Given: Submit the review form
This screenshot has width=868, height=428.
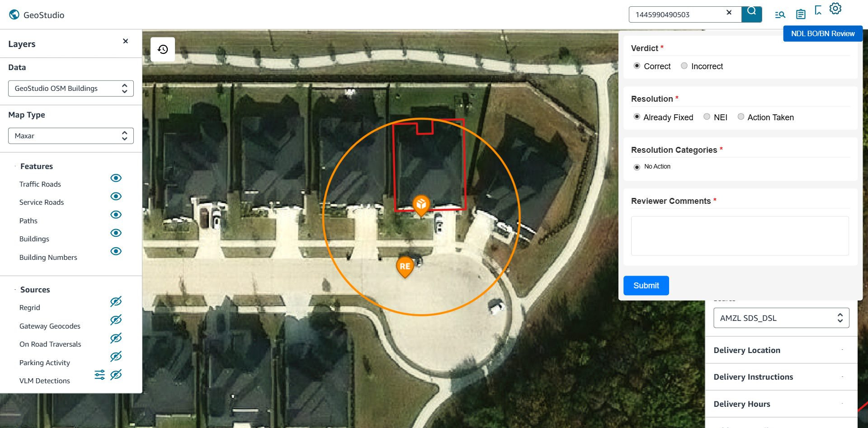Looking at the screenshot, I should pyautogui.click(x=646, y=286).
